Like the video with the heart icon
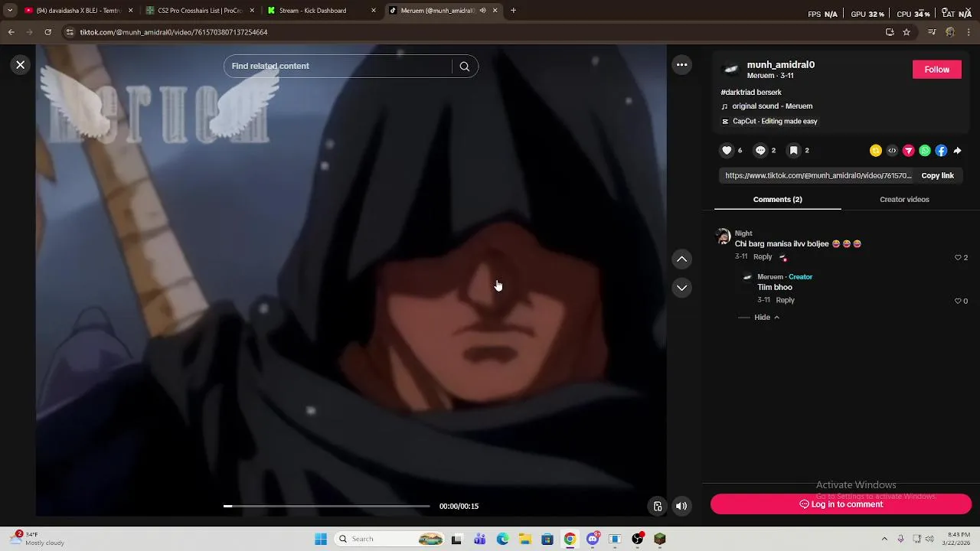Viewport: 980px width, 551px height. 727,151
